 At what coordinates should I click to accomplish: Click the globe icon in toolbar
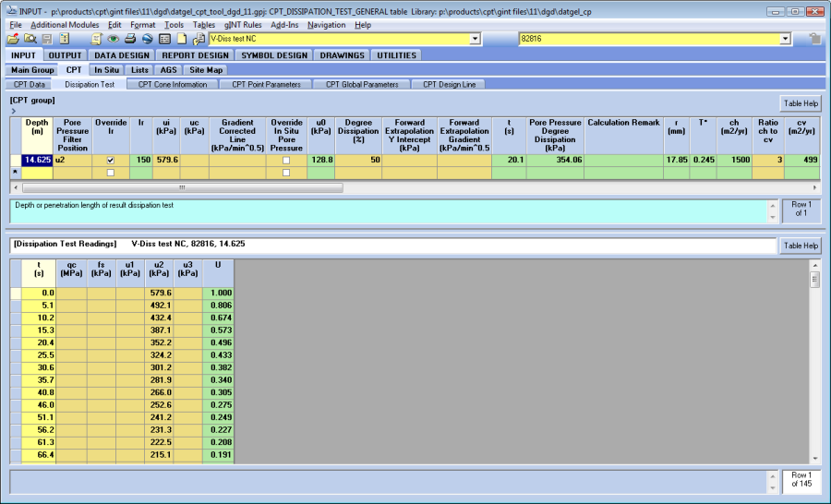coord(147,39)
